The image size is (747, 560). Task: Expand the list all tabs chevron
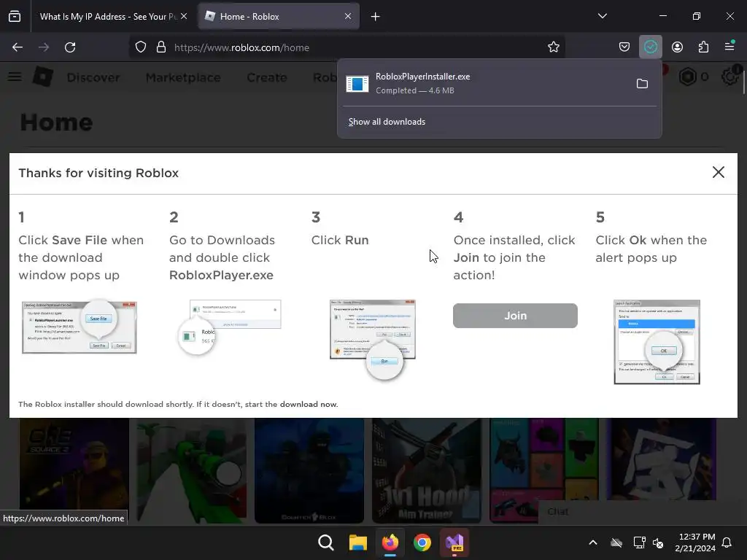click(602, 16)
